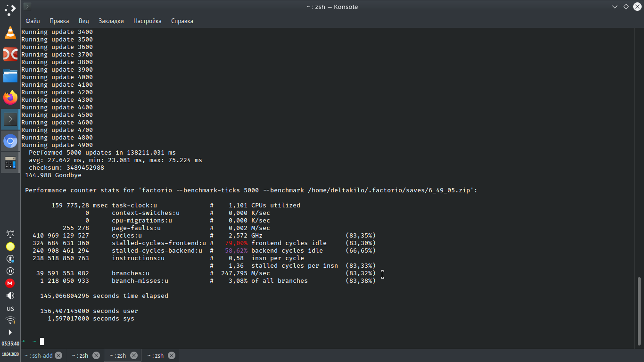Click '1,101 CPUs utilized' value

[x=264, y=206]
